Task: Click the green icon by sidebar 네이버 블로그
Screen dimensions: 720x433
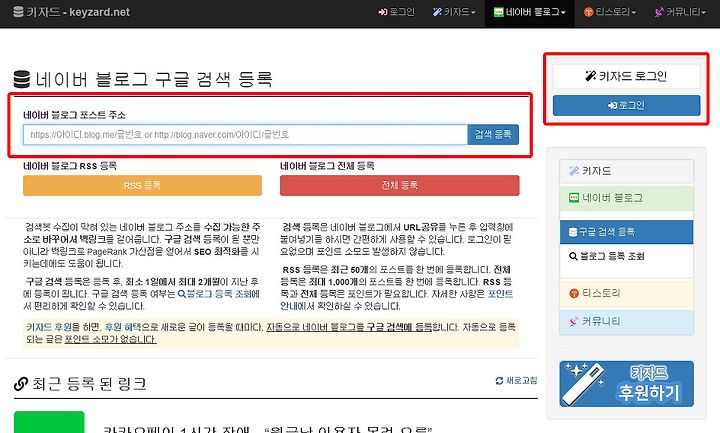Action: [574, 198]
